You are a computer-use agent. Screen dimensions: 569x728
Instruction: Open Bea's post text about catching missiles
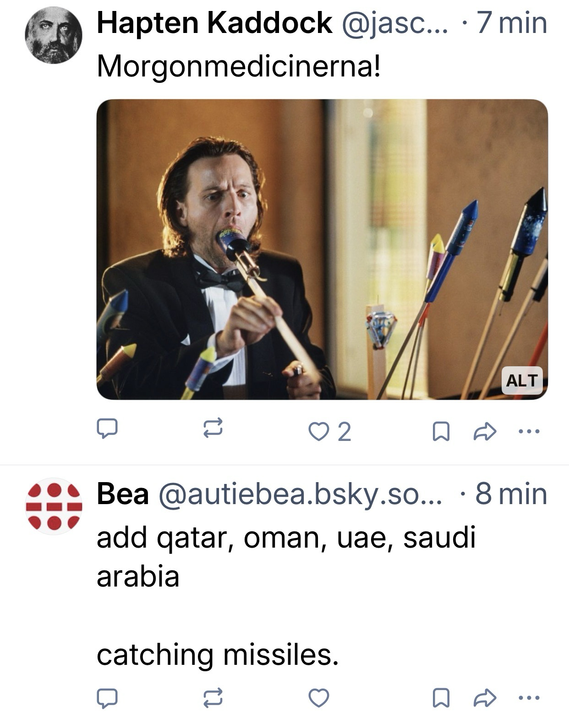click(x=217, y=655)
